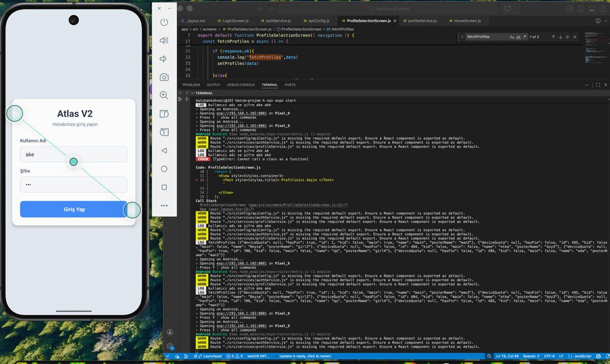Go to previous find match arrow
The height and width of the screenshot is (364, 610).
tap(553, 37)
